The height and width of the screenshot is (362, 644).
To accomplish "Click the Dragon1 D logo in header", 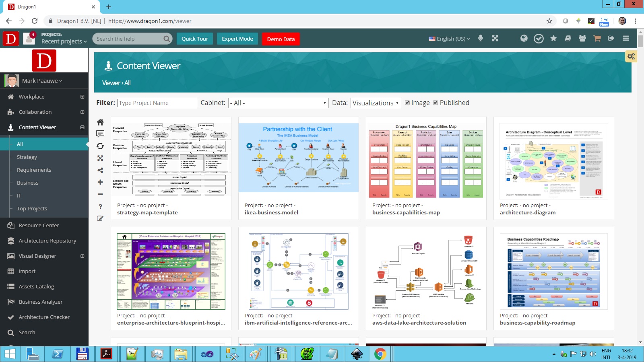I will (x=11, y=39).
